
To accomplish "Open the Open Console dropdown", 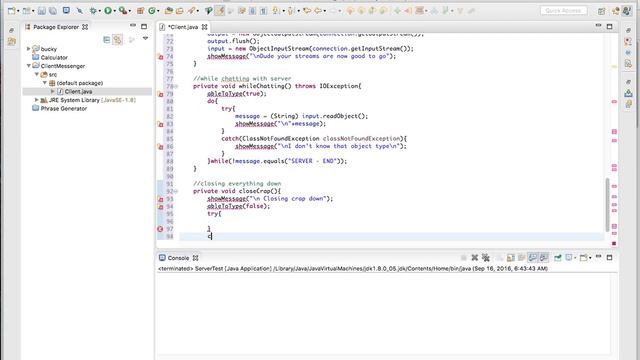I will [x=590, y=258].
